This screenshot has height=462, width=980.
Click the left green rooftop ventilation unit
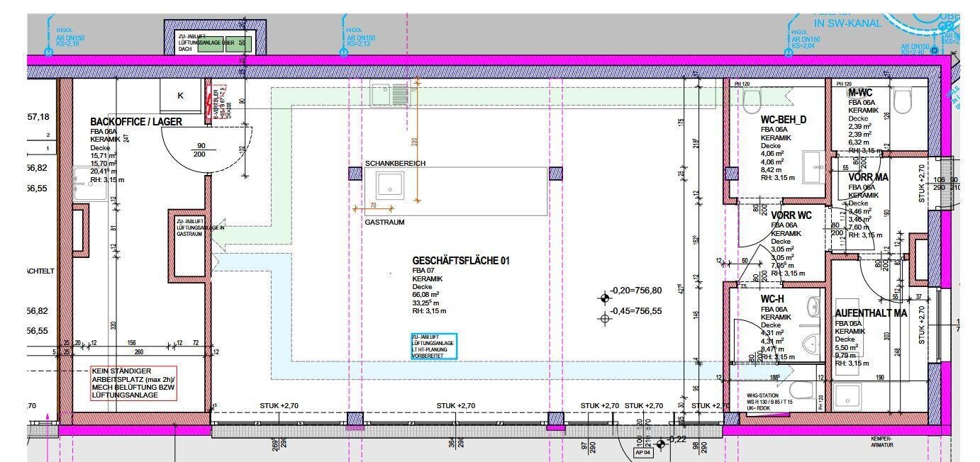tap(215, 43)
